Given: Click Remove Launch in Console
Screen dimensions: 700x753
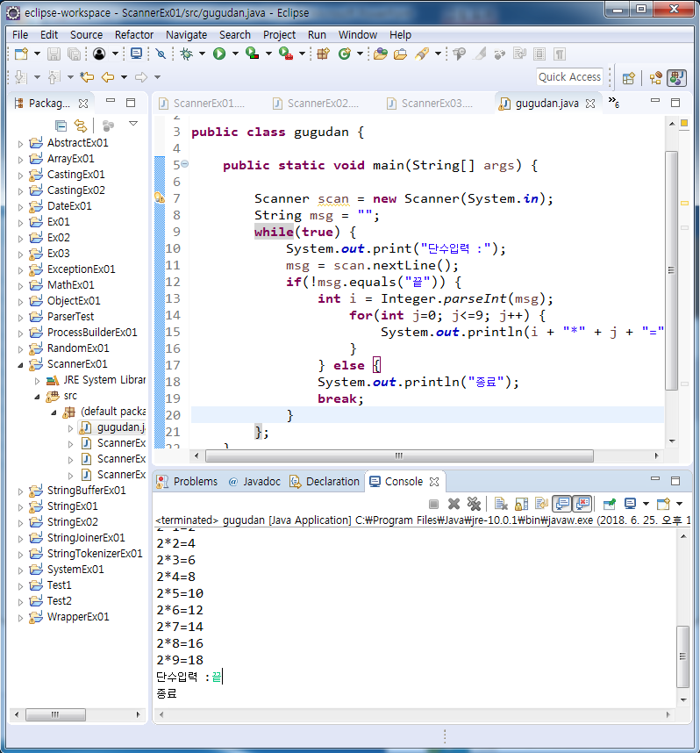Looking at the screenshot, I should 454,504.
